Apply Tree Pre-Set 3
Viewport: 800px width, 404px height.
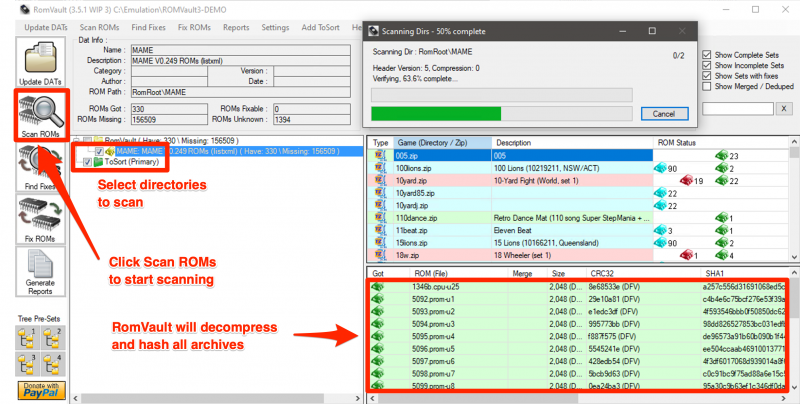27,364
